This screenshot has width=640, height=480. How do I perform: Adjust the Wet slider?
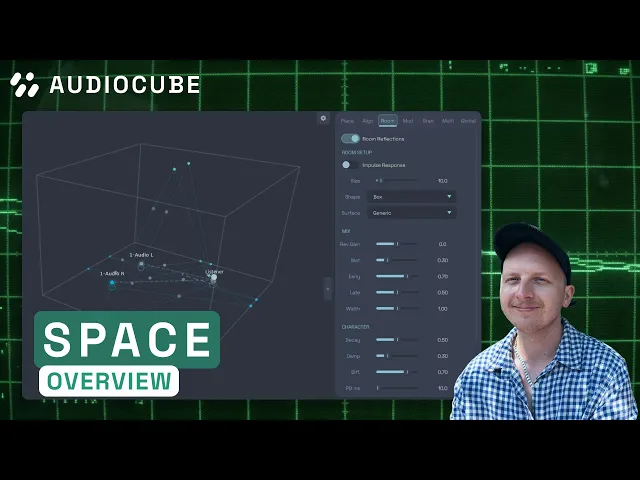tap(397, 260)
